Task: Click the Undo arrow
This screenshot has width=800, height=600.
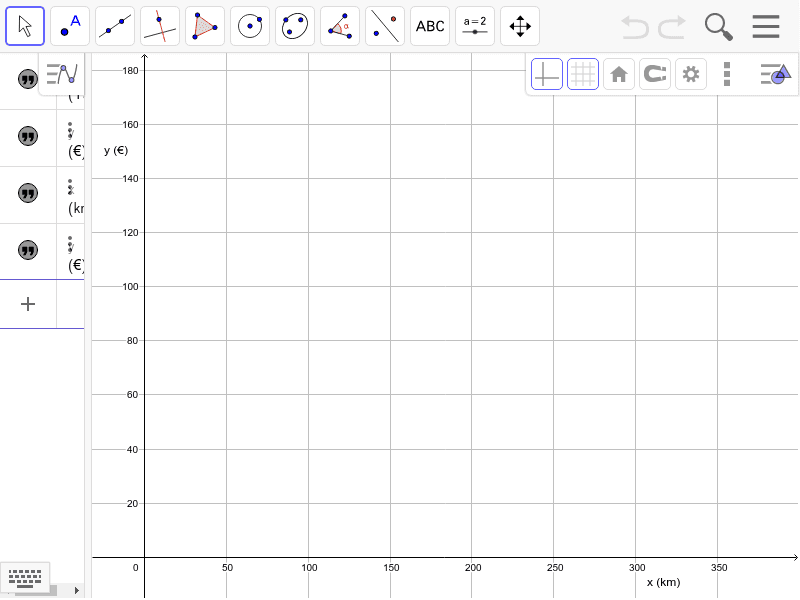Action: [x=635, y=27]
